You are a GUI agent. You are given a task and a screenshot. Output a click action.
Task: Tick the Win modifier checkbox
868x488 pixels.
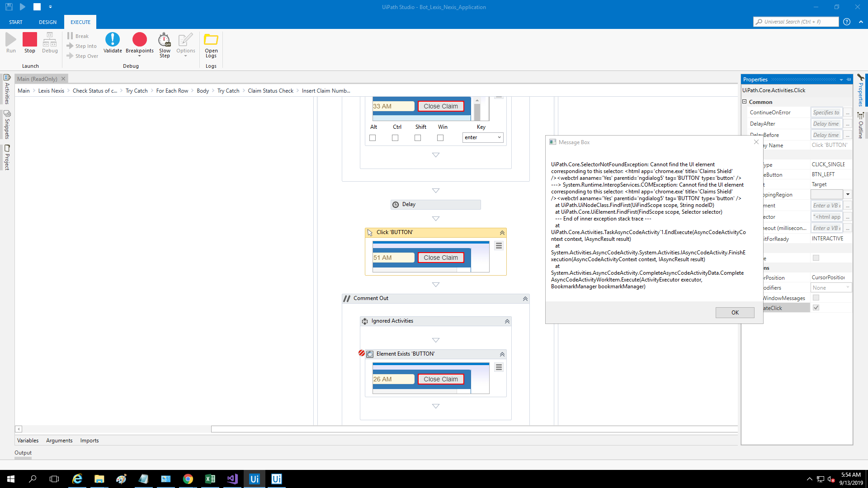point(440,138)
